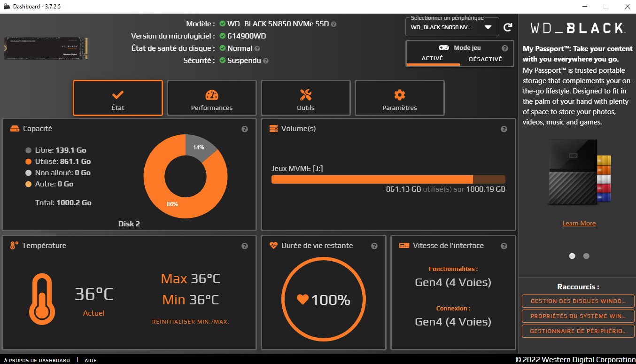Click help icon next to Modèle
Viewport: 636px width, 364px height.
point(334,24)
